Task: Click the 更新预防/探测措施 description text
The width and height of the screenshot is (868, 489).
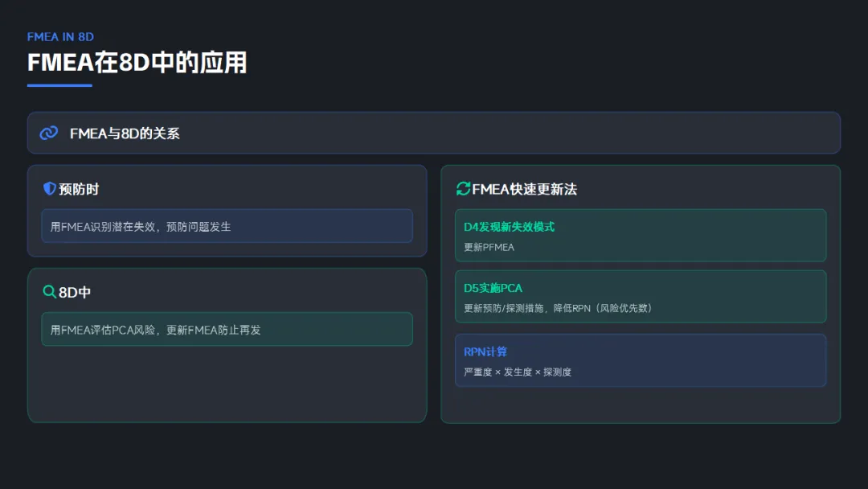Action: tap(558, 308)
